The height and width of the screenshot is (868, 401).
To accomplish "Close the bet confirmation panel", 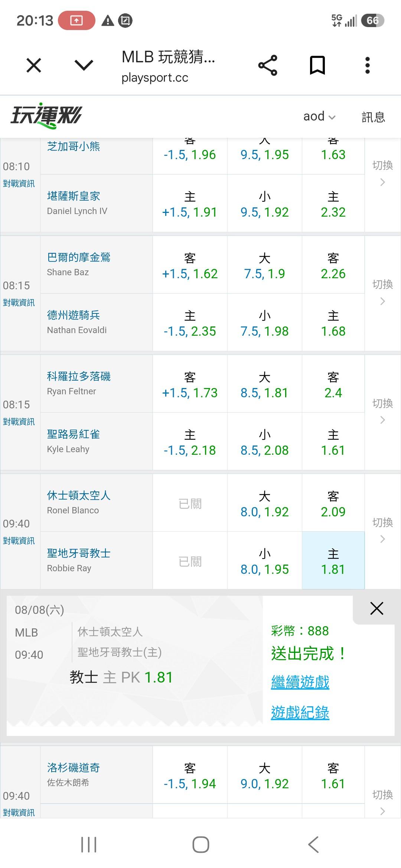I will click(x=376, y=608).
